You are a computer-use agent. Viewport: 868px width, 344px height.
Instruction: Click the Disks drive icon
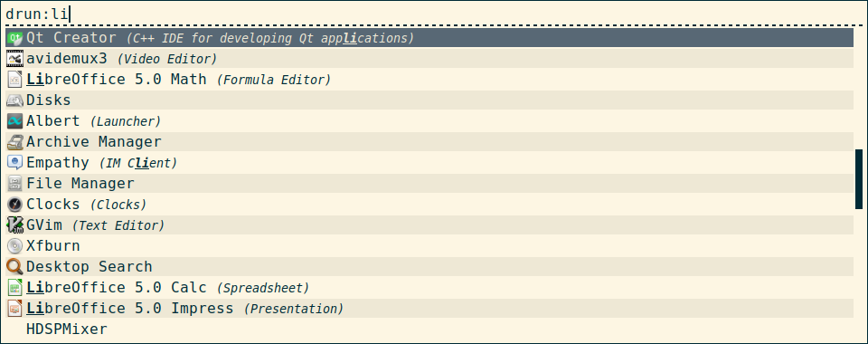(x=14, y=100)
